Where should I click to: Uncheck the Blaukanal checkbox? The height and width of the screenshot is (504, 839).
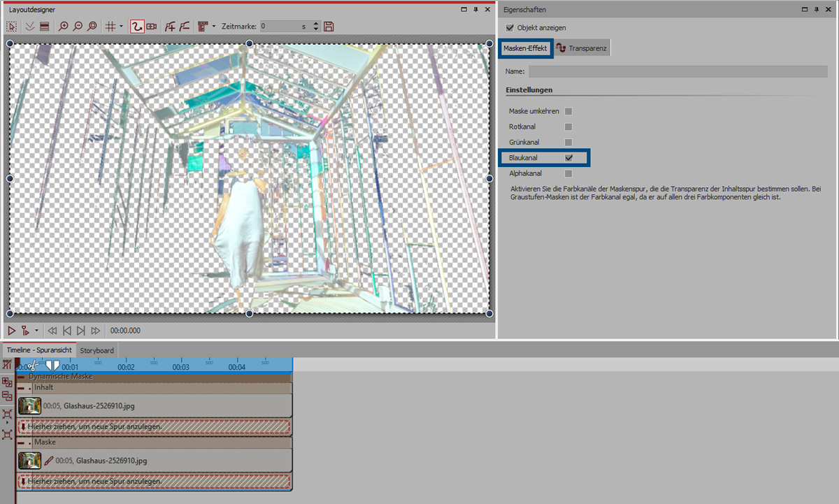coord(568,158)
